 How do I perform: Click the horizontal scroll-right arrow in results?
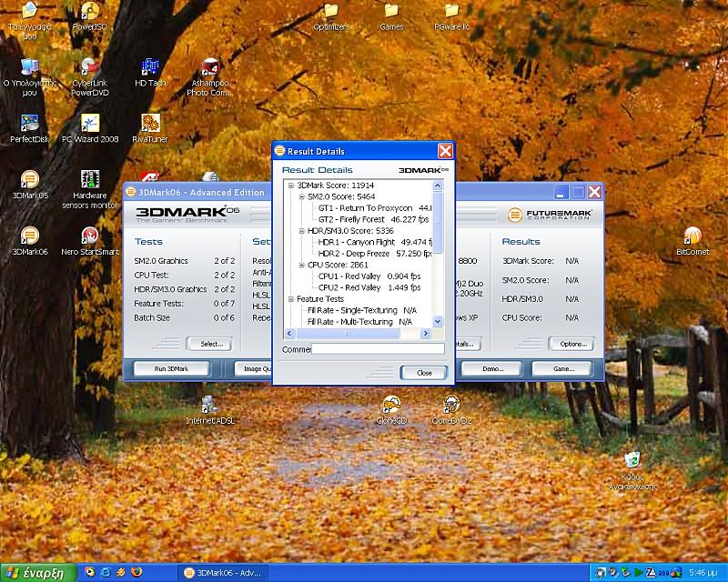[x=425, y=333]
